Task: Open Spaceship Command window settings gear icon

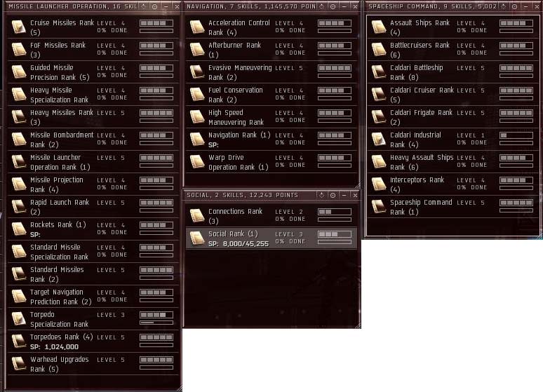Action: 504,6
